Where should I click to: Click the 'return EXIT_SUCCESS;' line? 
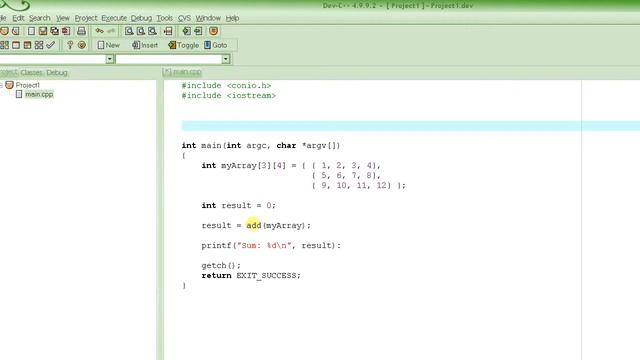point(251,276)
